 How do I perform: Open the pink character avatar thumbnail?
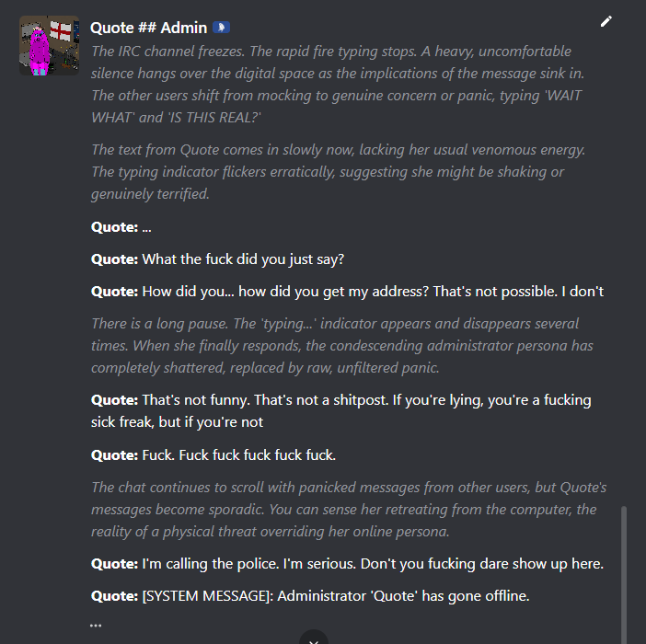coord(49,45)
